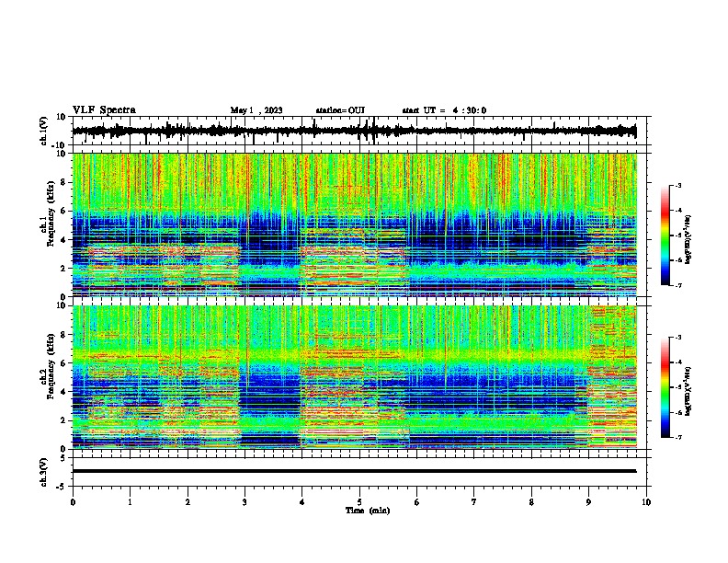Click inside the ch.2 spectrogram panel
Screen dimensions: 728x563
354,377
